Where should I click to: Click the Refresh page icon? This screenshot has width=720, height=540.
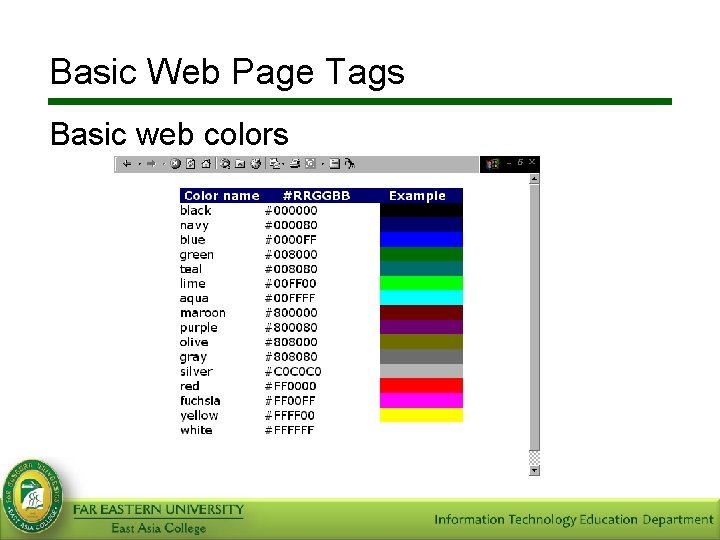click(191, 163)
